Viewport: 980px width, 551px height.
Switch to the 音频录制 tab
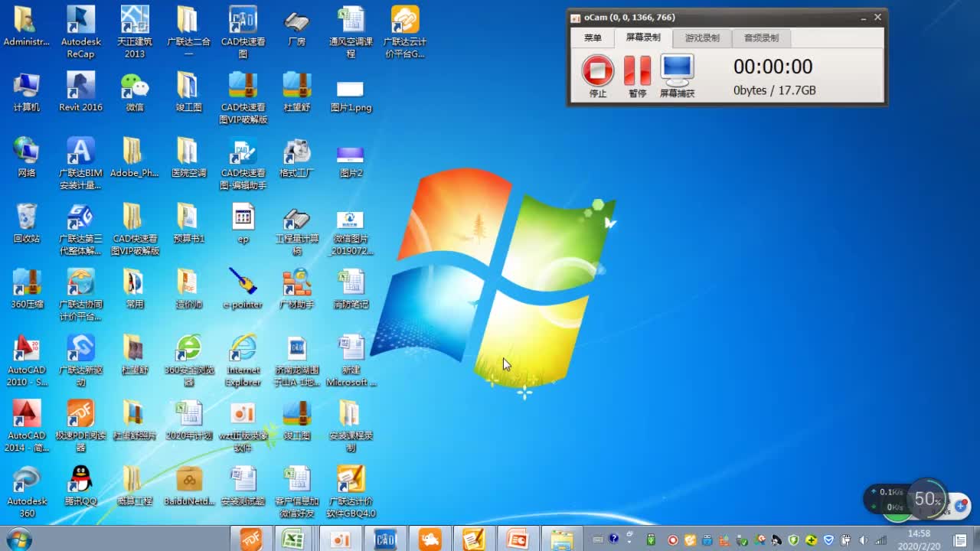[x=761, y=37]
